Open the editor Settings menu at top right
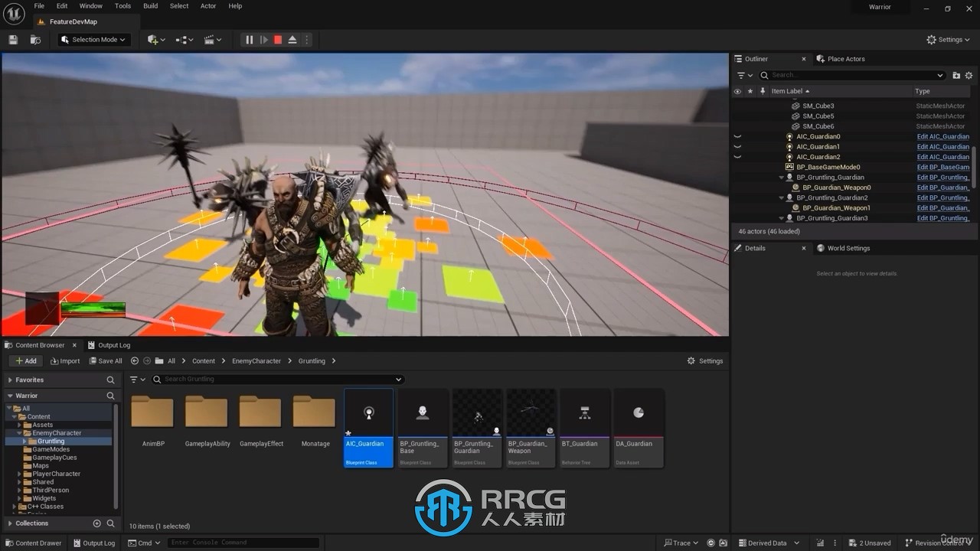 tap(948, 40)
